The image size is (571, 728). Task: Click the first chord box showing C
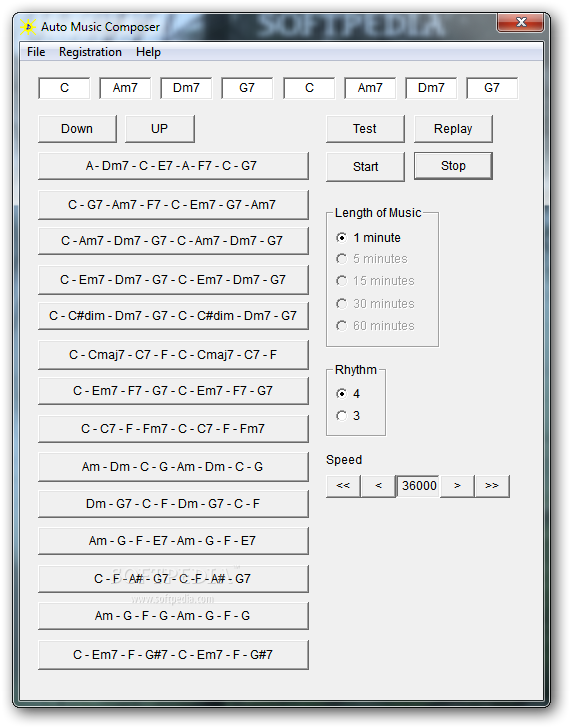coord(64,88)
